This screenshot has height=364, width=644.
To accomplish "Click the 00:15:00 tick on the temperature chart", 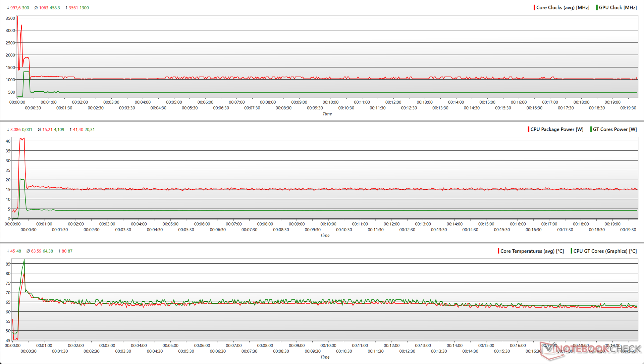I will [x=486, y=346].
